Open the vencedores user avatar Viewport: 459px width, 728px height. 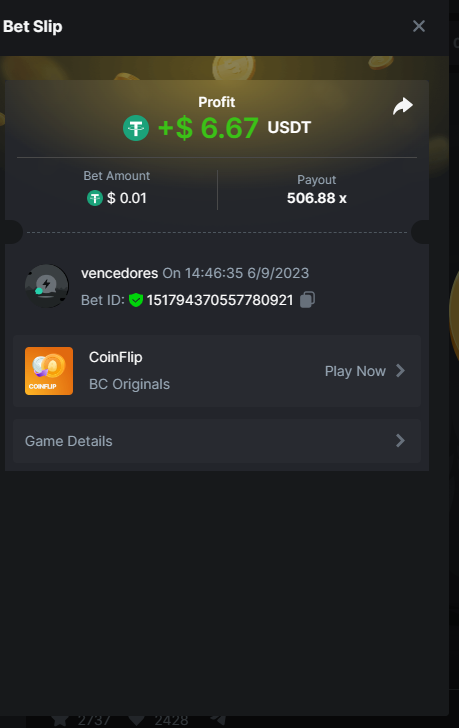46,286
